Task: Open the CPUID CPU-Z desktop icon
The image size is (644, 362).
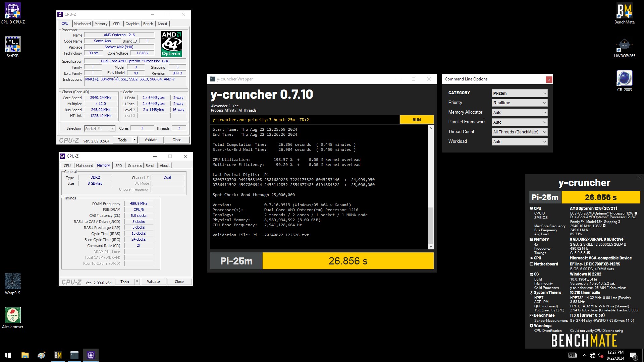Action: (13, 13)
